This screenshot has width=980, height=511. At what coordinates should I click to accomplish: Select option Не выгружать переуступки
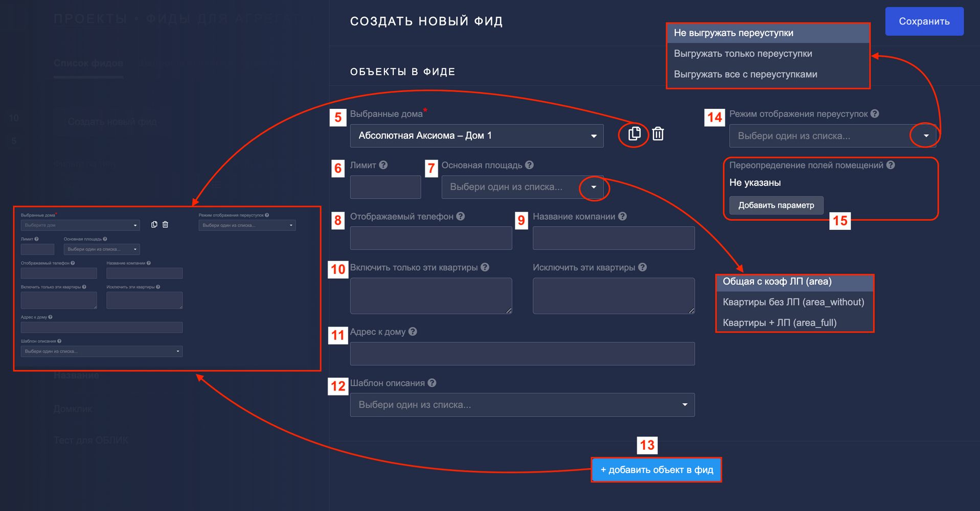point(768,33)
